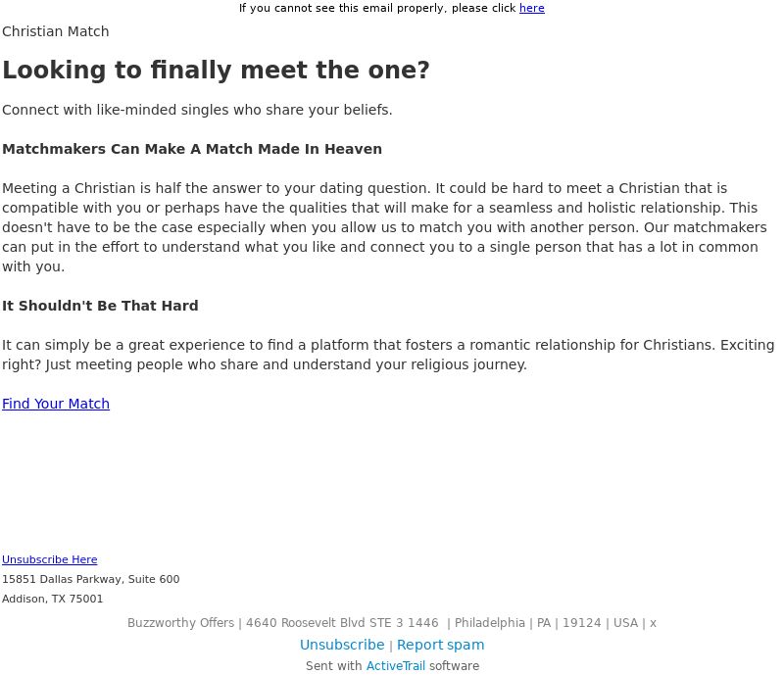This screenshot has height=675, width=784.
Task: Click the '4640 Roosevelt Blvd STE 3 1446' text
Action: point(342,623)
